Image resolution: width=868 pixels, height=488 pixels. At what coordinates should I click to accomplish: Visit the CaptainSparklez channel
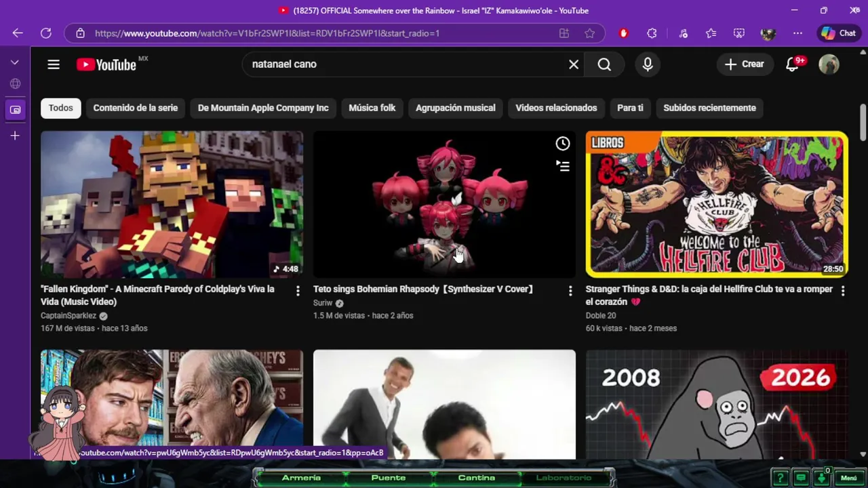[x=68, y=316]
